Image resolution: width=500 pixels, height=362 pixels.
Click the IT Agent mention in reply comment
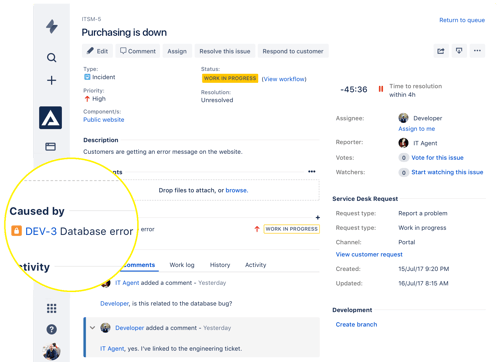pyautogui.click(x=112, y=349)
